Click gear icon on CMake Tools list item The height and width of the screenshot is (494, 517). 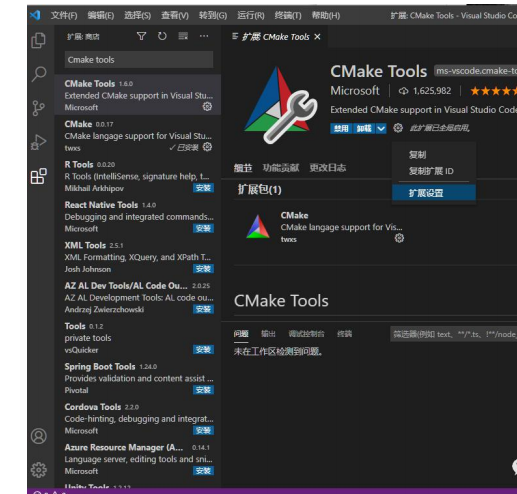[207, 107]
